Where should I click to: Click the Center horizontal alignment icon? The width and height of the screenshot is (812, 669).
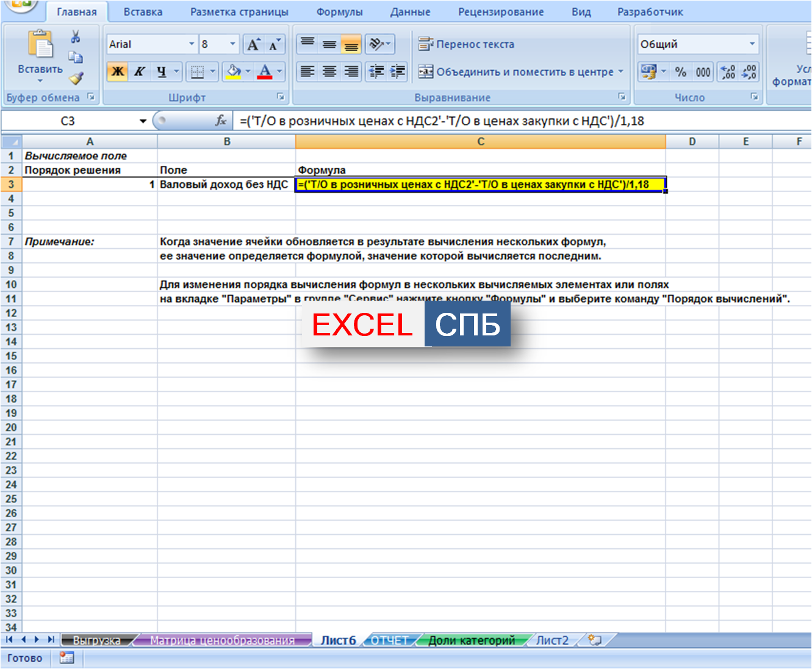(x=329, y=72)
